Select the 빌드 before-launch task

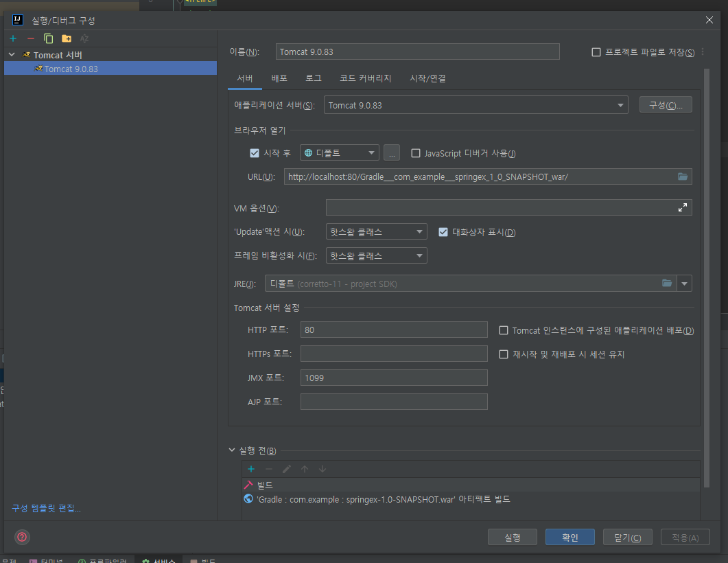point(471,485)
